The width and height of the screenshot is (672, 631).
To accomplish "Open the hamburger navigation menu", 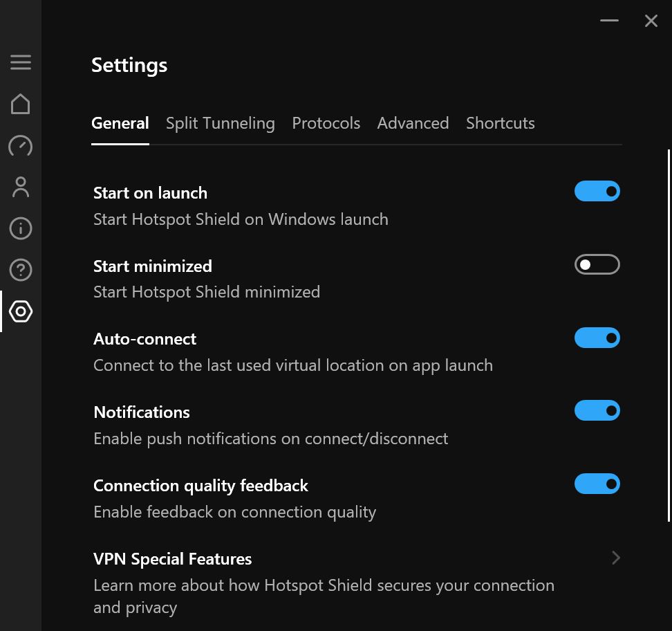I will click(x=21, y=62).
